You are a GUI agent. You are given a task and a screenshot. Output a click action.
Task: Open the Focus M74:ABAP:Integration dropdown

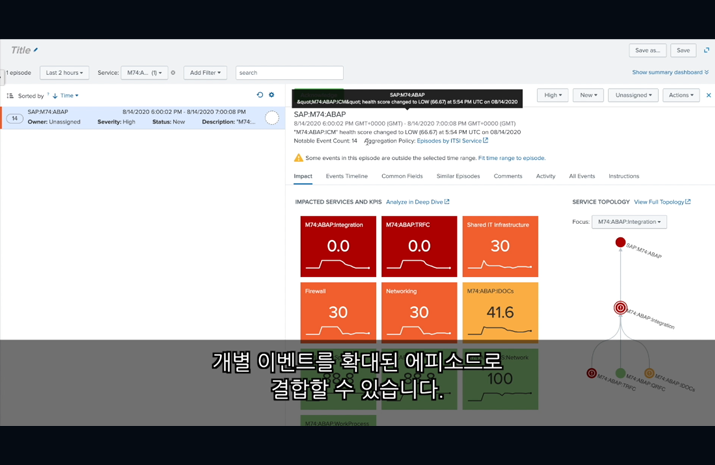tap(629, 222)
